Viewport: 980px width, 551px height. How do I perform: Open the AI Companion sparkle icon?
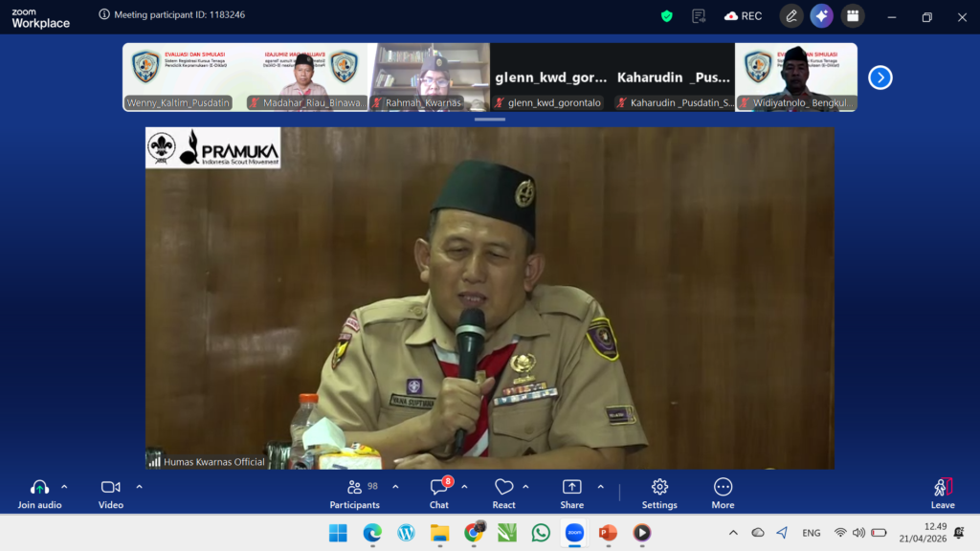pos(821,16)
